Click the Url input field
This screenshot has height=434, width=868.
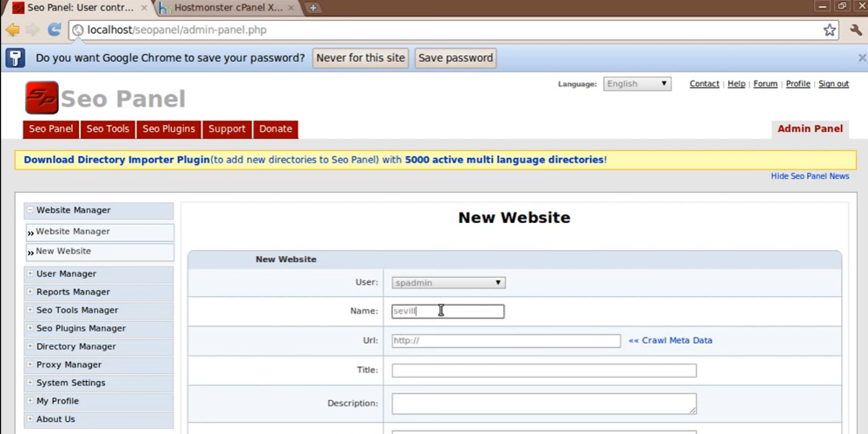(506, 341)
